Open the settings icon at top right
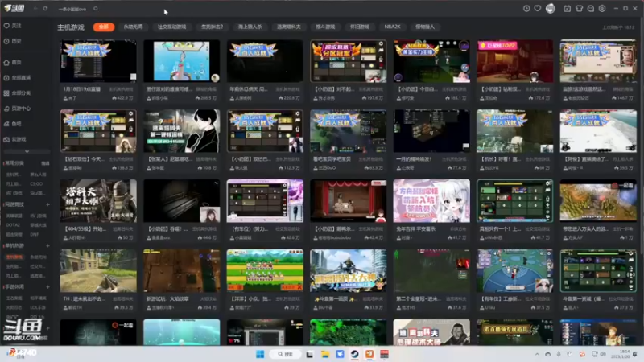Viewport: 644px width, 362px height. click(602, 8)
